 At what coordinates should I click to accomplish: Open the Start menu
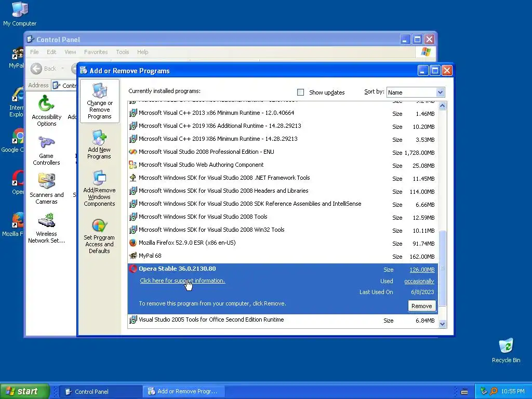pos(24,391)
